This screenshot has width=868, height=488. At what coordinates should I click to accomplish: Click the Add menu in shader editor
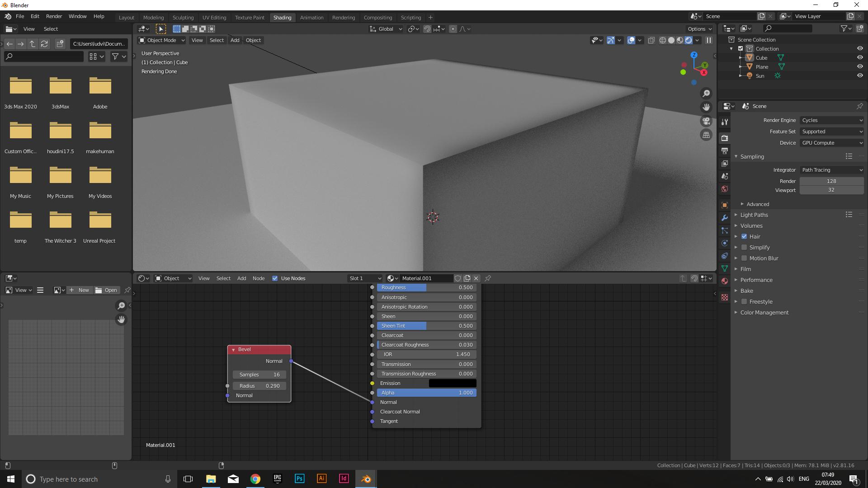pyautogui.click(x=241, y=278)
